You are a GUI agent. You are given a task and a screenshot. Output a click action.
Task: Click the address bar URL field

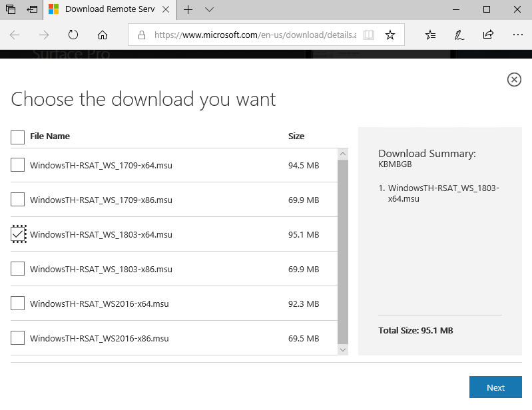point(253,35)
